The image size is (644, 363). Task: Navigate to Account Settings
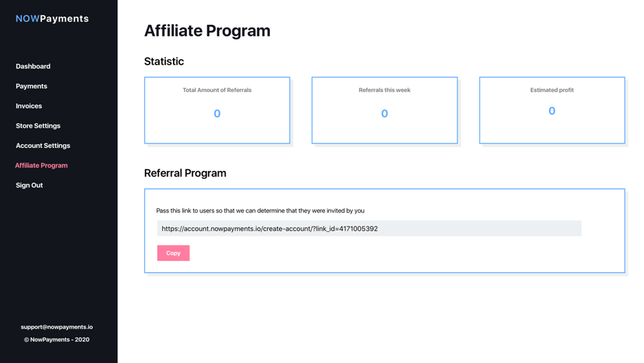point(43,146)
